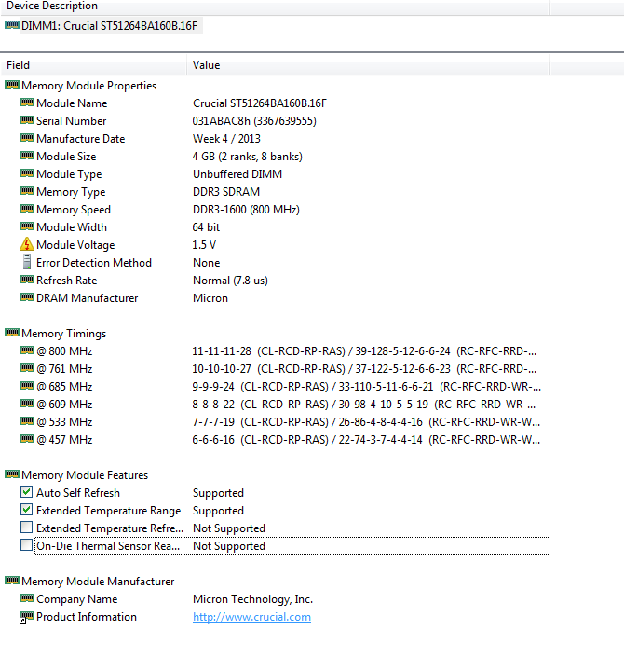This screenshot has height=672, width=624.
Task: Click the Module Width row icon
Action: 27,226
